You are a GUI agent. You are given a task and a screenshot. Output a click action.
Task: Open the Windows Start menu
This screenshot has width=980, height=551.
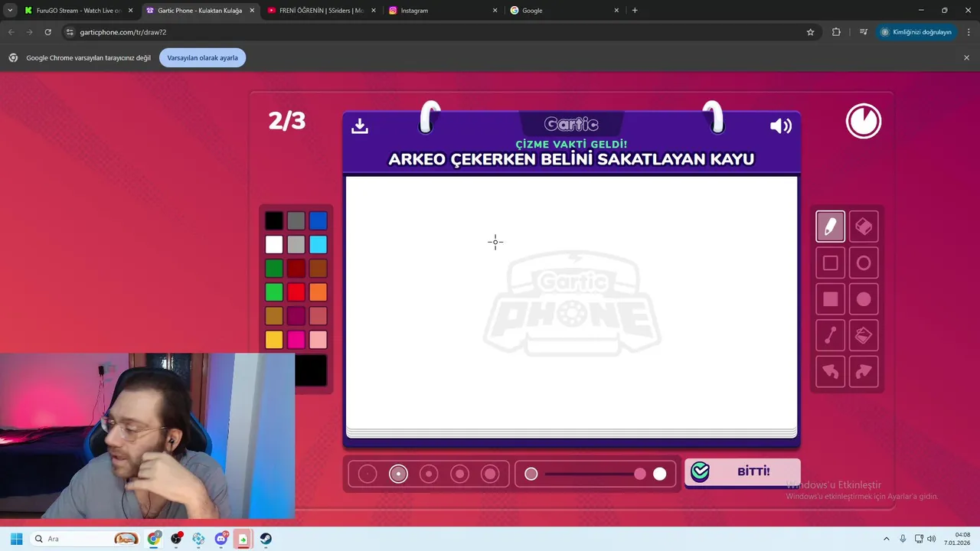(x=16, y=539)
